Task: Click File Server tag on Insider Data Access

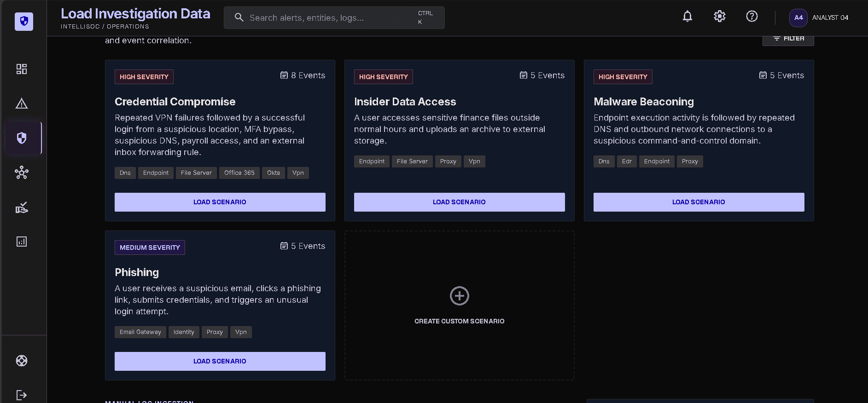Action: pos(412,161)
